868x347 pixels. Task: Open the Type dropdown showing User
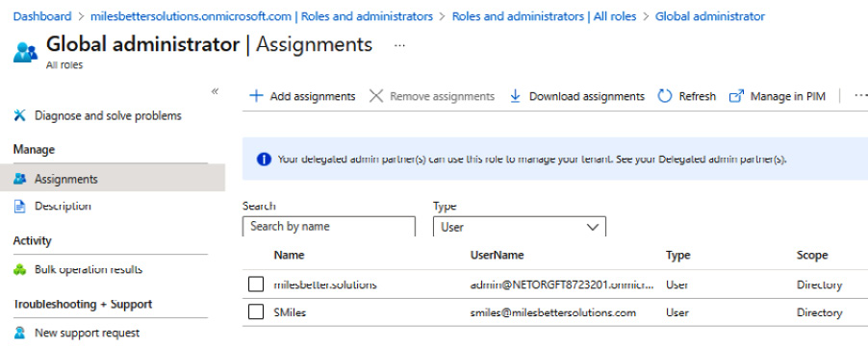[x=520, y=227]
